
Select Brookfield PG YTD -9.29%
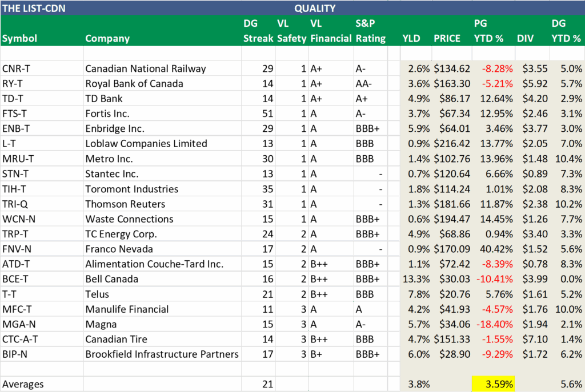click(493, 354)
